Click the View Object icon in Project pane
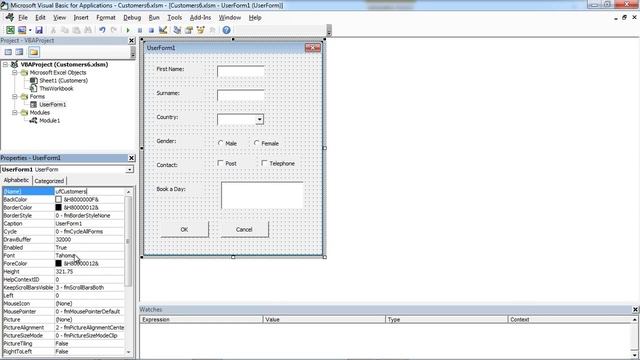The image size is (640, 360). click(19, 52)
